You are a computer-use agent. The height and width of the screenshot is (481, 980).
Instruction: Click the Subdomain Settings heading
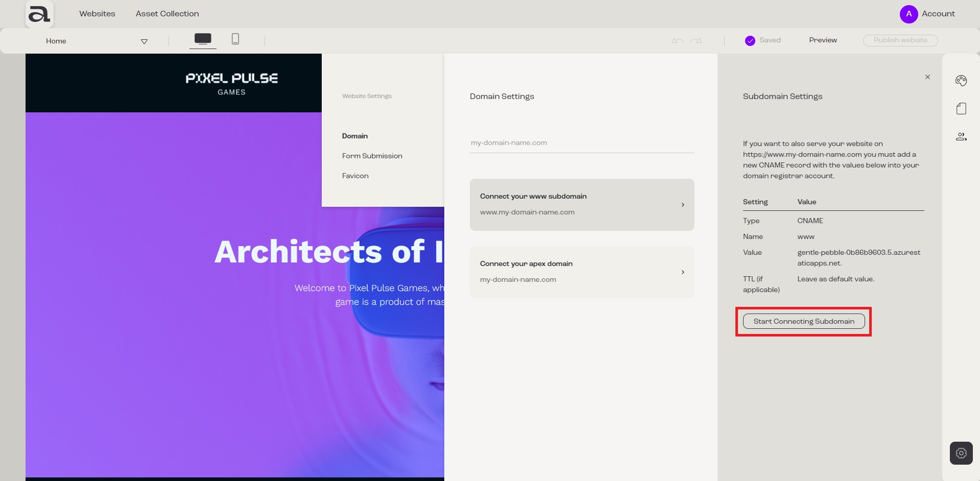tap(782, 97)
